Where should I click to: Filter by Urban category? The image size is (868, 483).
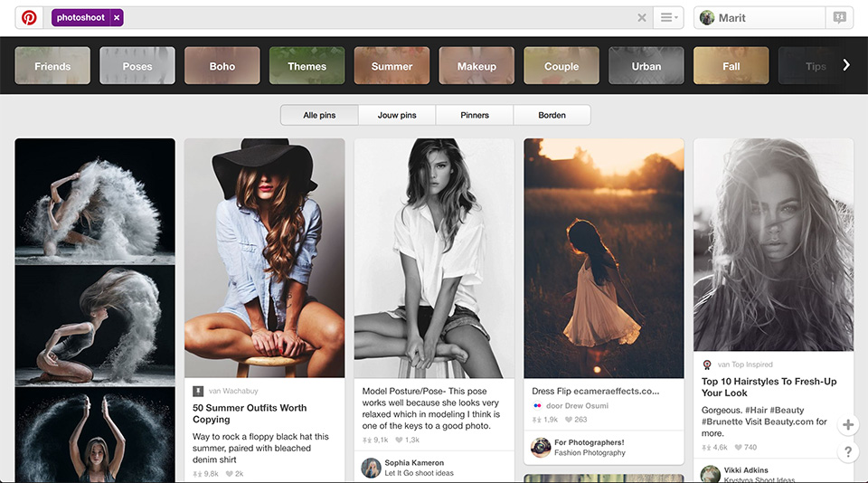pyautogui.click(x=646, y=66)
